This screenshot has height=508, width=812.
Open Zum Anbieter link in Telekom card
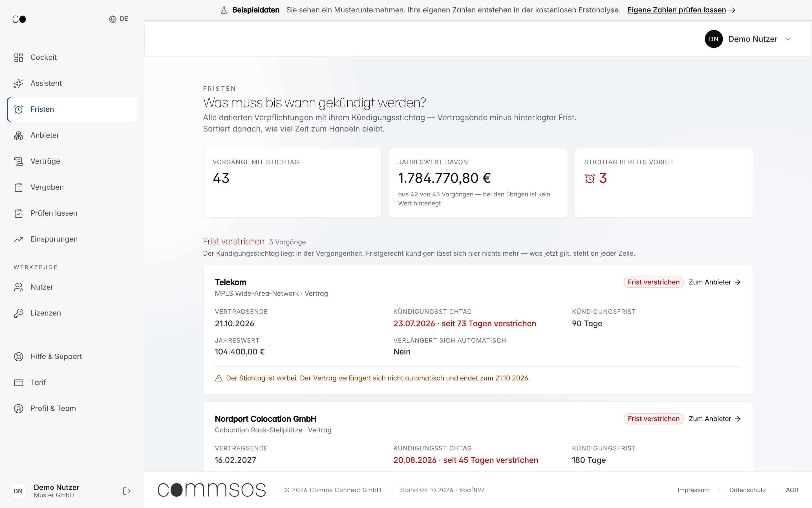pos(715,282)
